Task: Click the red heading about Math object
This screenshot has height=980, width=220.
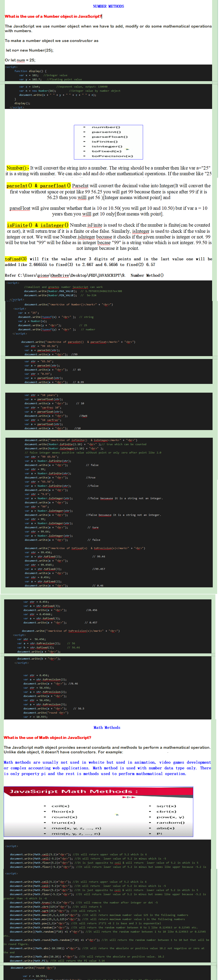Action: click(47, 737)
